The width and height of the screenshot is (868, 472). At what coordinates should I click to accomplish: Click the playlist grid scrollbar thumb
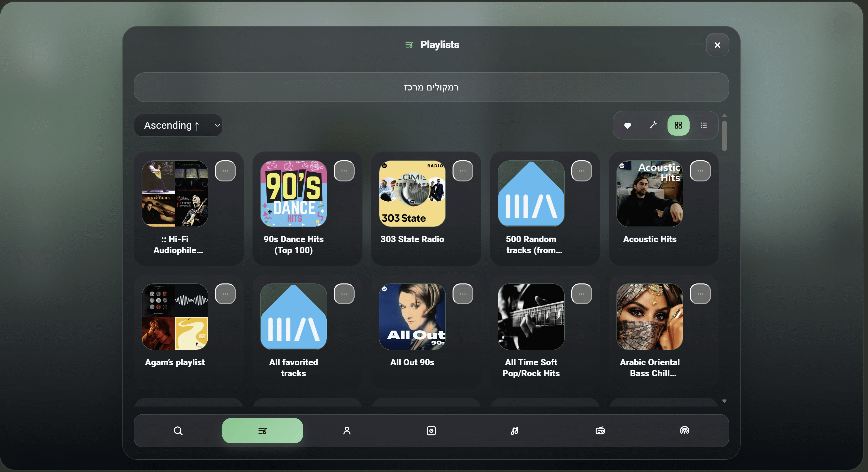(724, 136)
